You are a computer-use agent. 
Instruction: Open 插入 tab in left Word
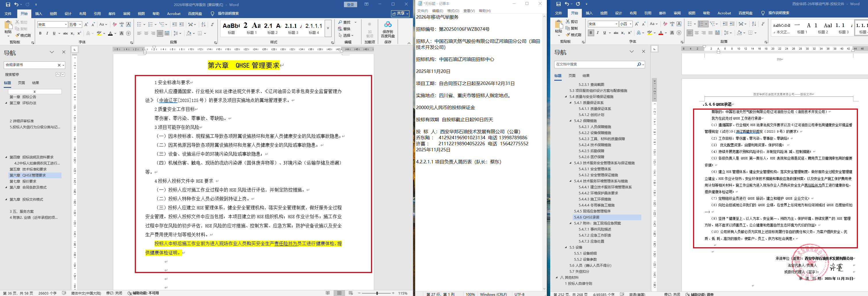click(39, 14)
